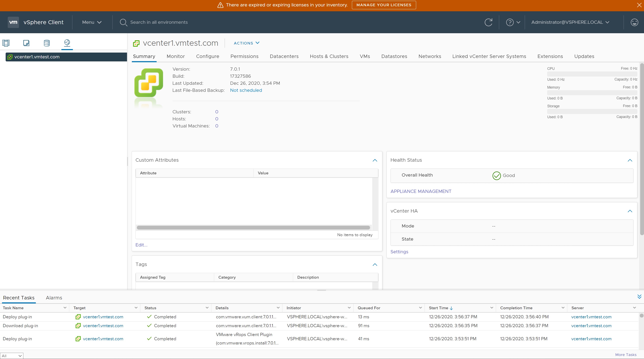Click the vCenter icon beside the page title
Image resolution: width=644 pixels, height=359 pixels.
point(136,43)
